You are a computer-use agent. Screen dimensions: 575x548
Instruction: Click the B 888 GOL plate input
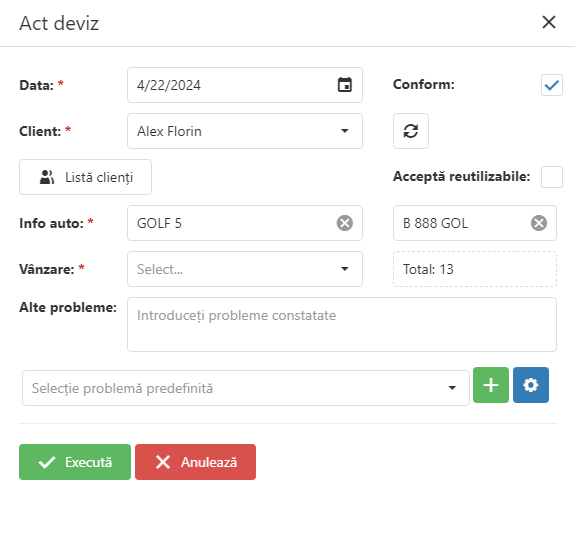click(462, 223)
